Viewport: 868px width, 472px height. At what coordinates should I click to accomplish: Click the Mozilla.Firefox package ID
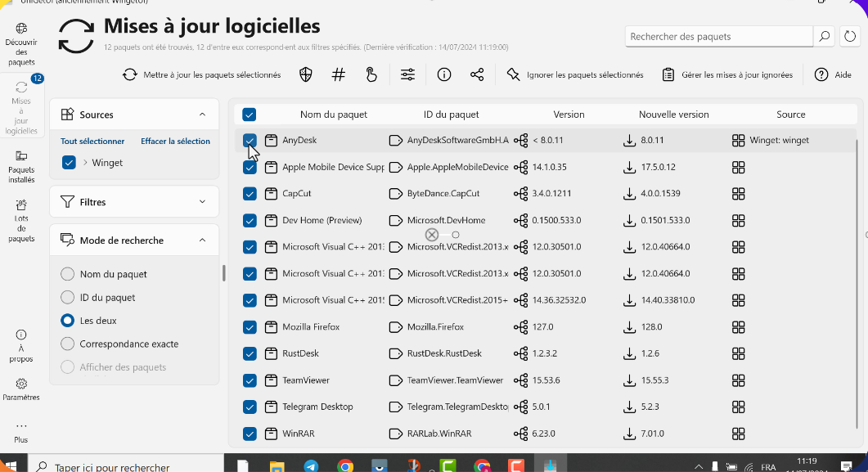435,327
